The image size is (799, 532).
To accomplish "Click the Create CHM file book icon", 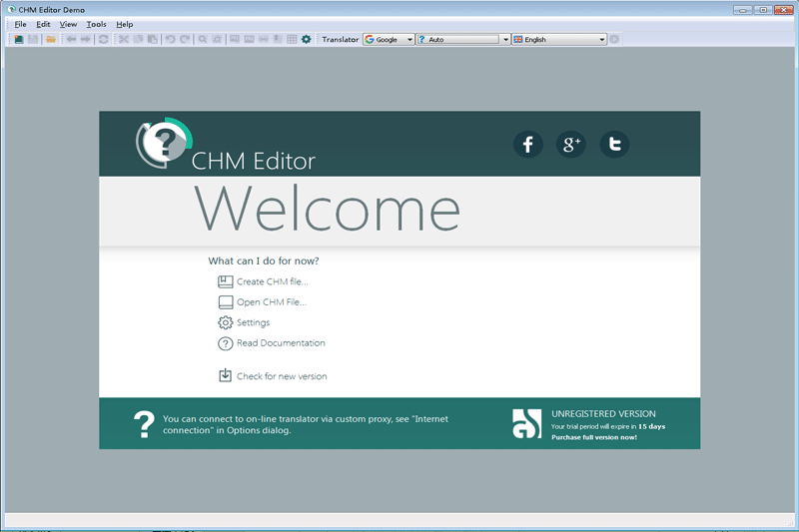I will (x=226, y=281).
